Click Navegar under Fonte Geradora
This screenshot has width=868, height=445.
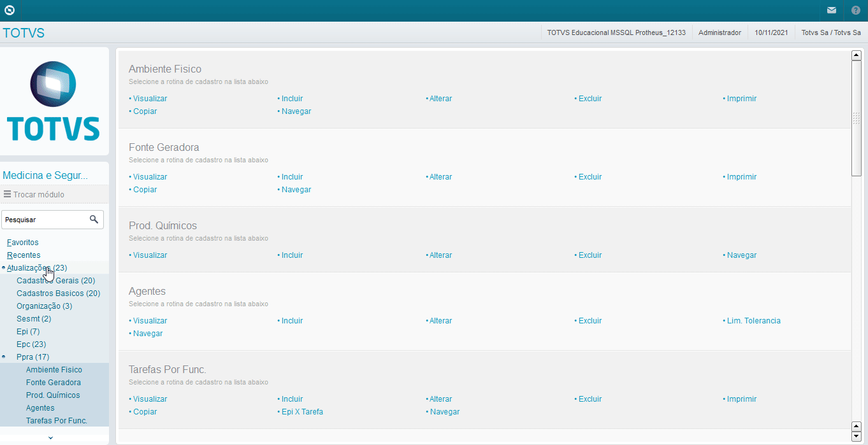pos(296,190)
